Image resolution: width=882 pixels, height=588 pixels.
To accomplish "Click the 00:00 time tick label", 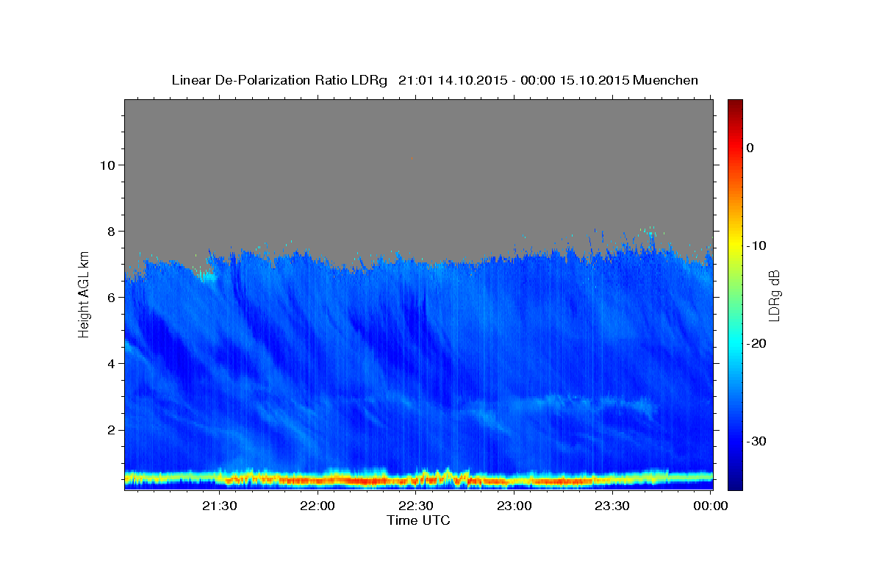I will 711,506.
